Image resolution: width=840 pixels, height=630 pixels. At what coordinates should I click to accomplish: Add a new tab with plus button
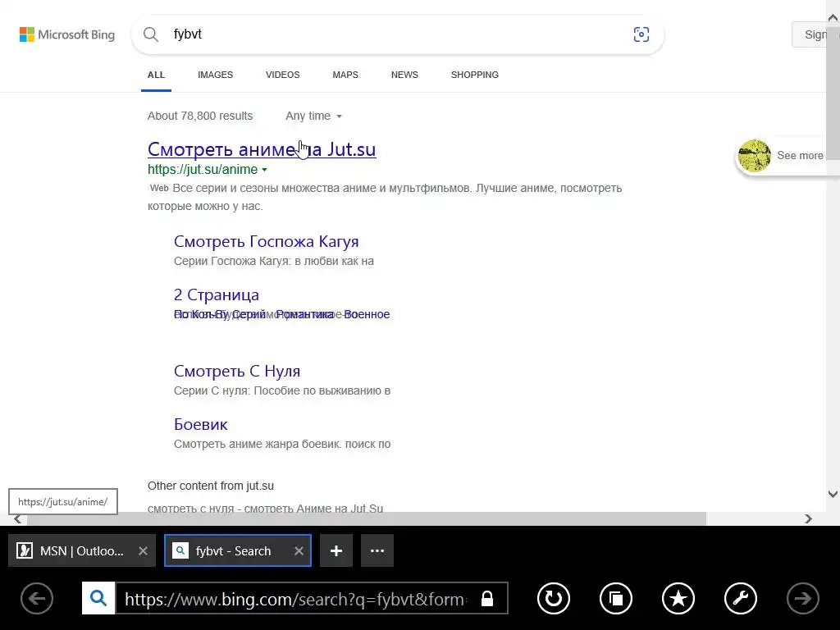tap(336, 550)
